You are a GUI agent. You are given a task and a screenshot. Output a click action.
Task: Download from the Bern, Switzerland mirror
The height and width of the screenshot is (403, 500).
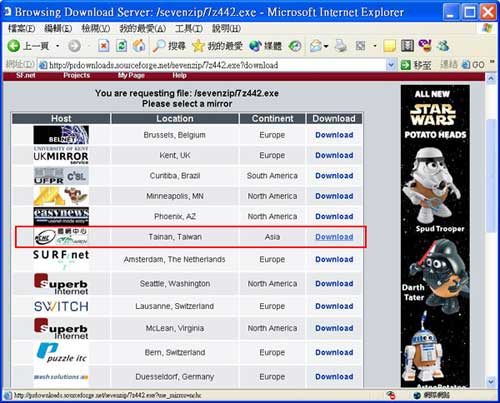point(334,352)
